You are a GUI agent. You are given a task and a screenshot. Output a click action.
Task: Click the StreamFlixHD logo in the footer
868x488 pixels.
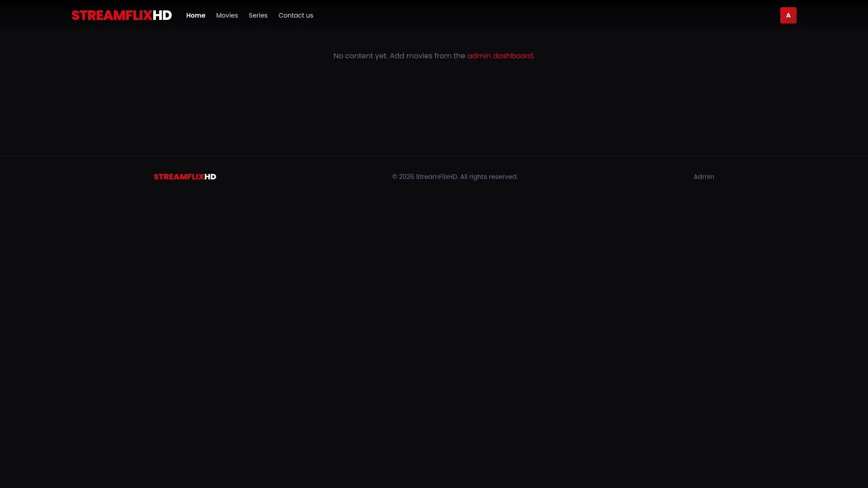[x=185, y=177]
